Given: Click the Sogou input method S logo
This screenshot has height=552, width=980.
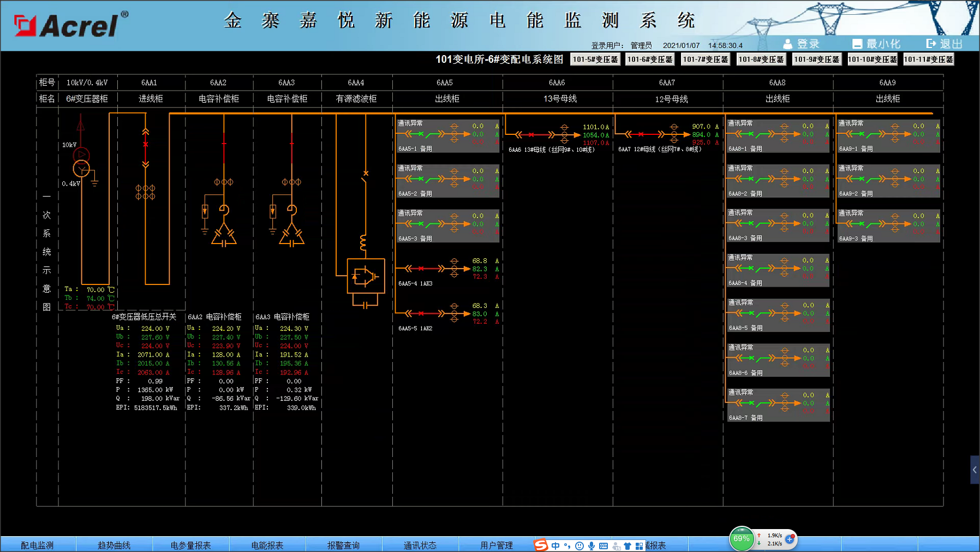Looking at the screenshot, I should pyautogui.click(x=540, y=545).
